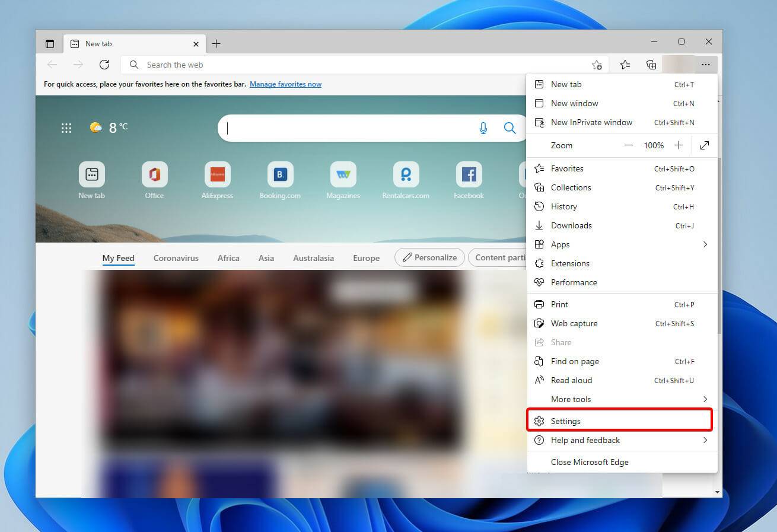Expand the More tools submenu

[622, 399]
